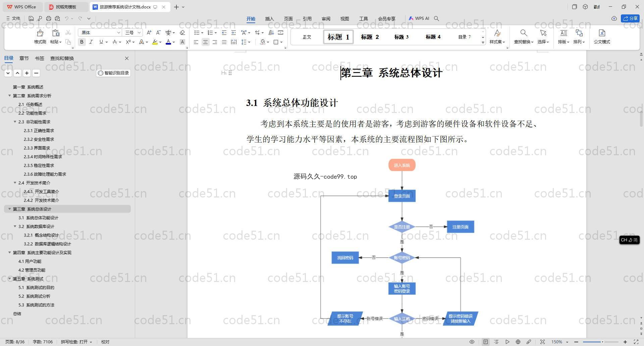Screen dimensions: 644x346
Task: Toggle Italic formatting
Action: (x=91, y=42)
